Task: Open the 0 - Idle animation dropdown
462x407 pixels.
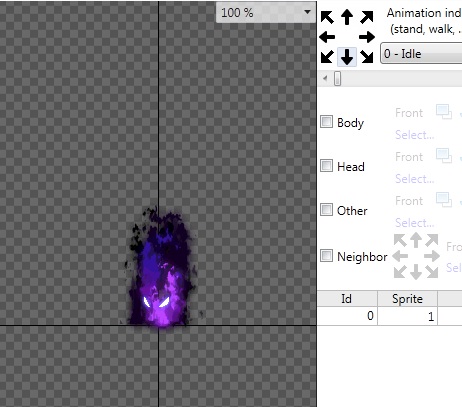Action: tap(421, 54)
